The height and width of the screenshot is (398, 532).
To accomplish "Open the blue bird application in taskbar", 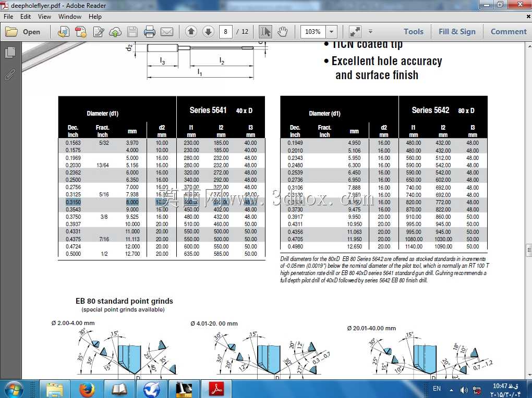I will pyautogui.click(x=152, y=389).
